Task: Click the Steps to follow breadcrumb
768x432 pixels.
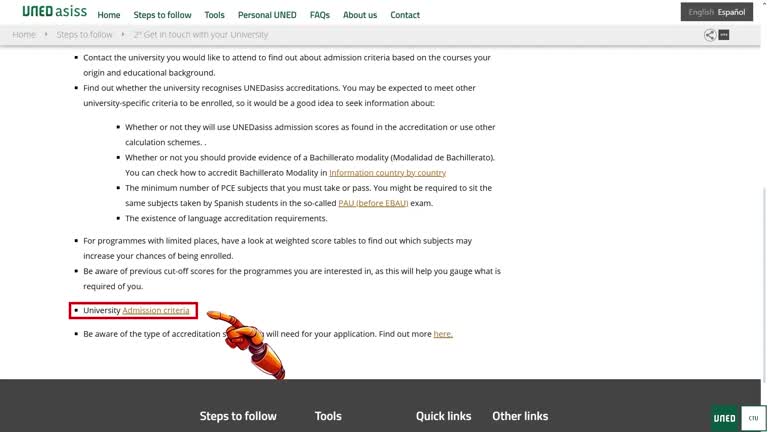Action: (84, 35)
